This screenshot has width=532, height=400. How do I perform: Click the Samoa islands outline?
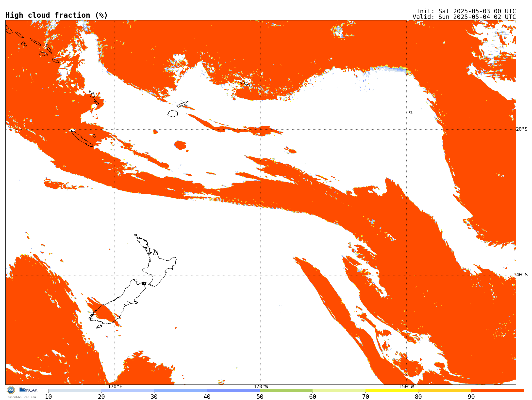click(x=245, y=84)
